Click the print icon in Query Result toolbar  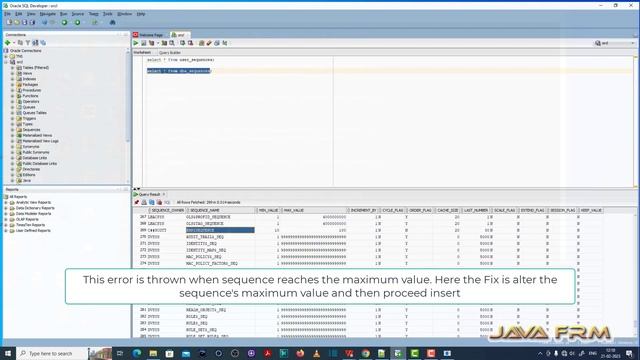[x=144, y=202]
